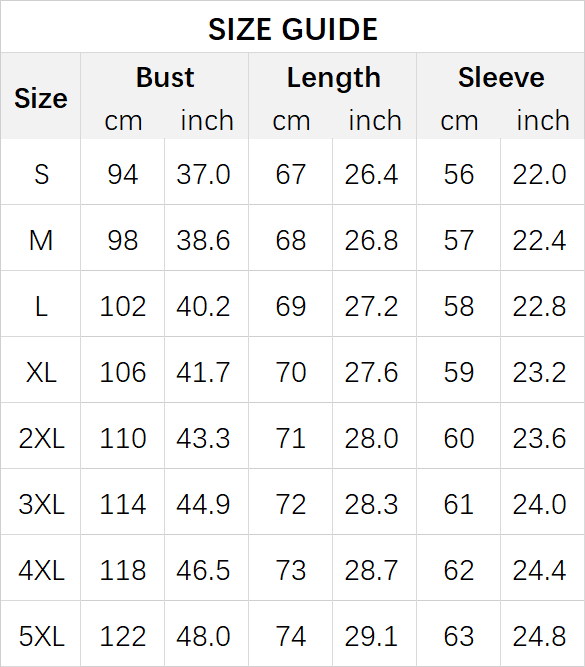
Task: Select the XL size row label
Action: (x=41, y=372)
